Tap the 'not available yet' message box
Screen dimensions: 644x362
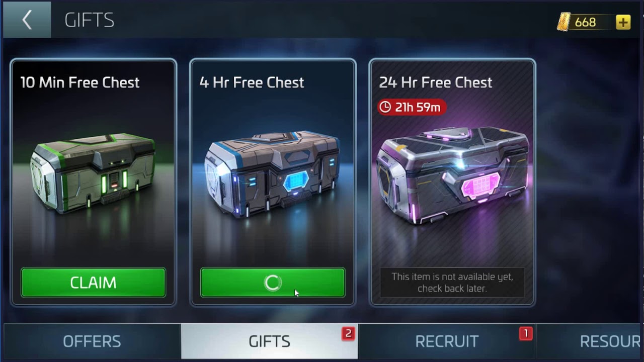pos(452,283)
